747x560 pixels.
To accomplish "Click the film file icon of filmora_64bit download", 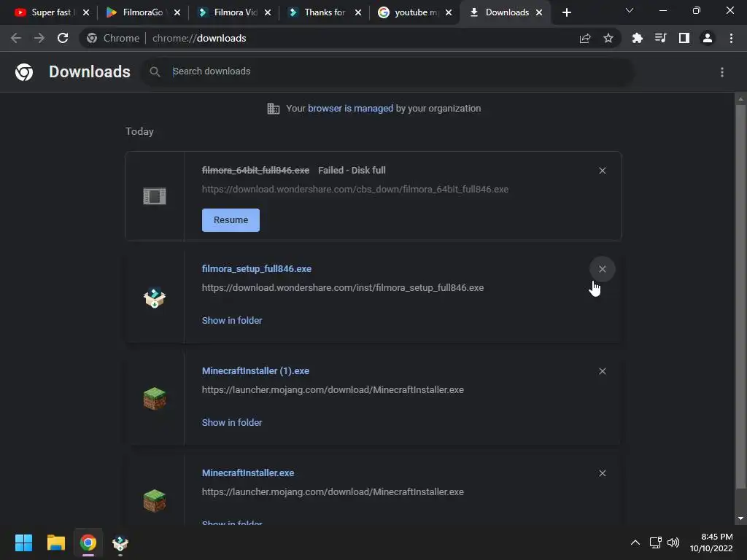I will [x=155, y=196].
